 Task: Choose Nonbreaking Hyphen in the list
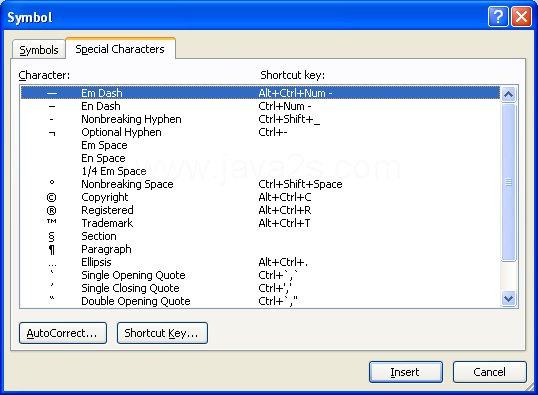260,119
